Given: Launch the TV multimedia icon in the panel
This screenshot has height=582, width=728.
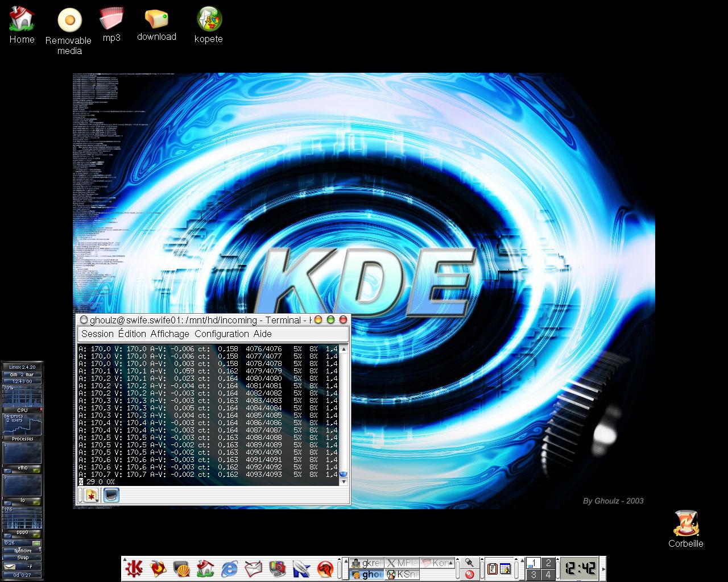Looking at the screenshot, I should pyautogui.click(x=277, y=568).
